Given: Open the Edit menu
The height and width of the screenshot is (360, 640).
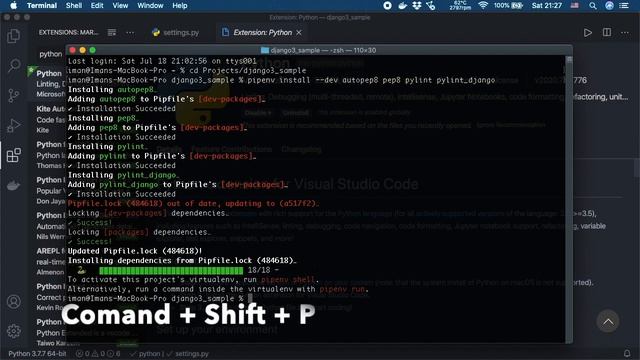Looking at the screenshot, I should [97, 5].
